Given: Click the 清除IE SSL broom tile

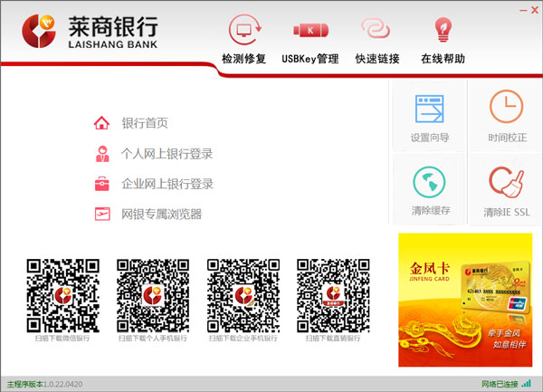Looking at the screenshot, I should point(507,190).
